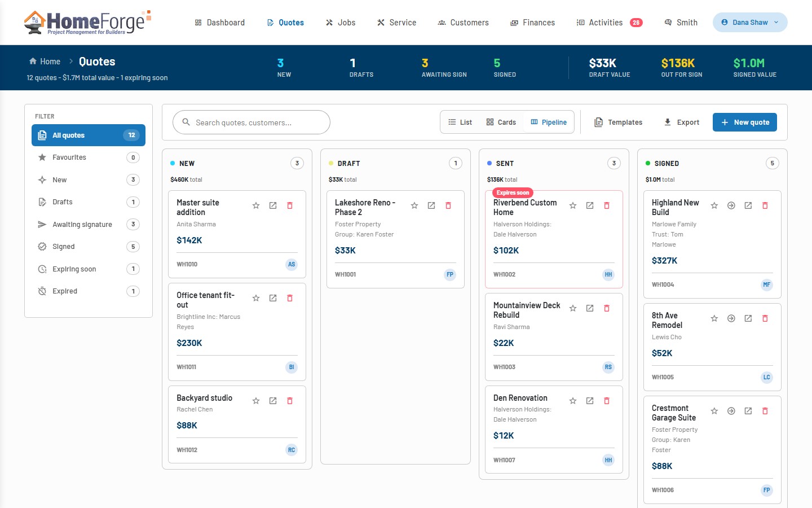The width and height of the screenshot is (812, 508).
Task: Star the Highland New Build quote
Action: click(x=714, y=205)
